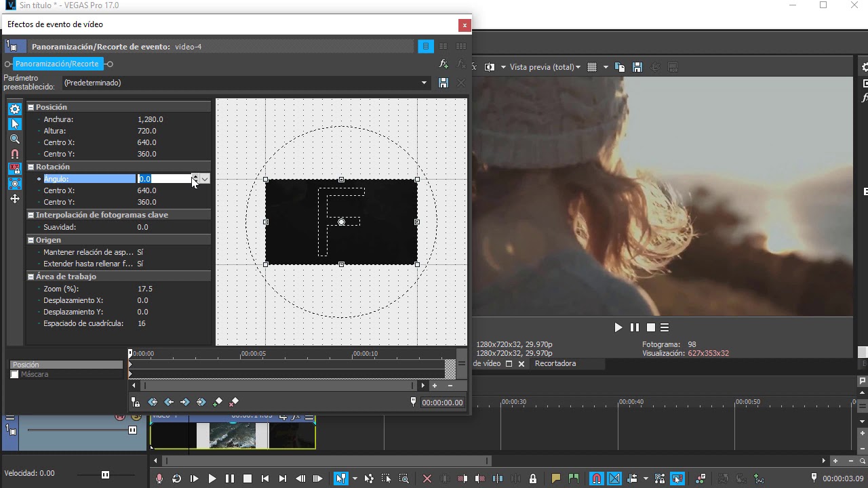Open the Parámetro preestablecido dropdown
This screenshot has height=488, width=868.
click(424, 83)
